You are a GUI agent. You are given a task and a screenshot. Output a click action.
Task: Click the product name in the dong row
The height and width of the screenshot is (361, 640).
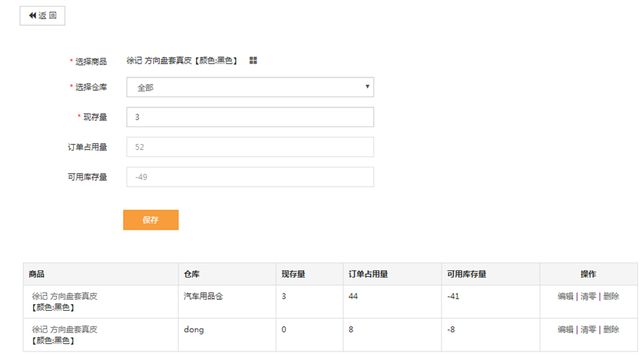[x=64, y=334]
